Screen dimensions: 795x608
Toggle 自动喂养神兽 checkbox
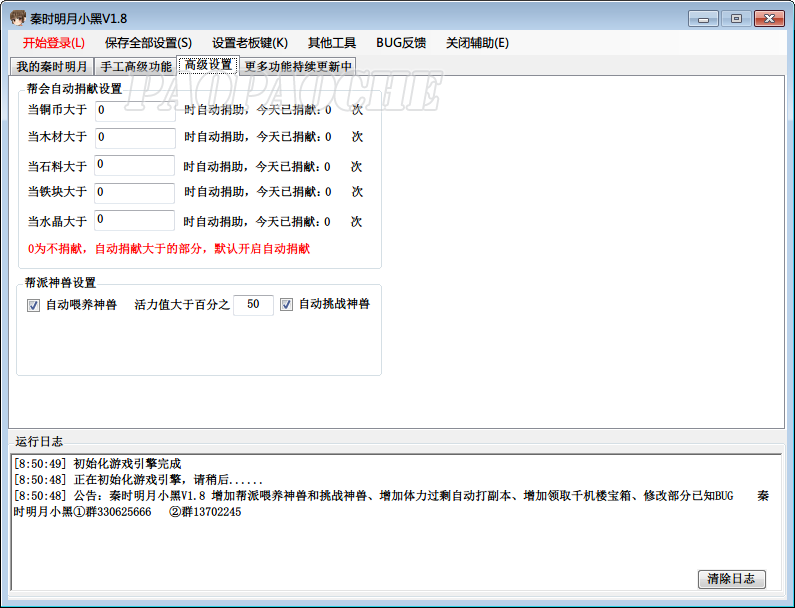pyautogui.click(x=33, y=305)
